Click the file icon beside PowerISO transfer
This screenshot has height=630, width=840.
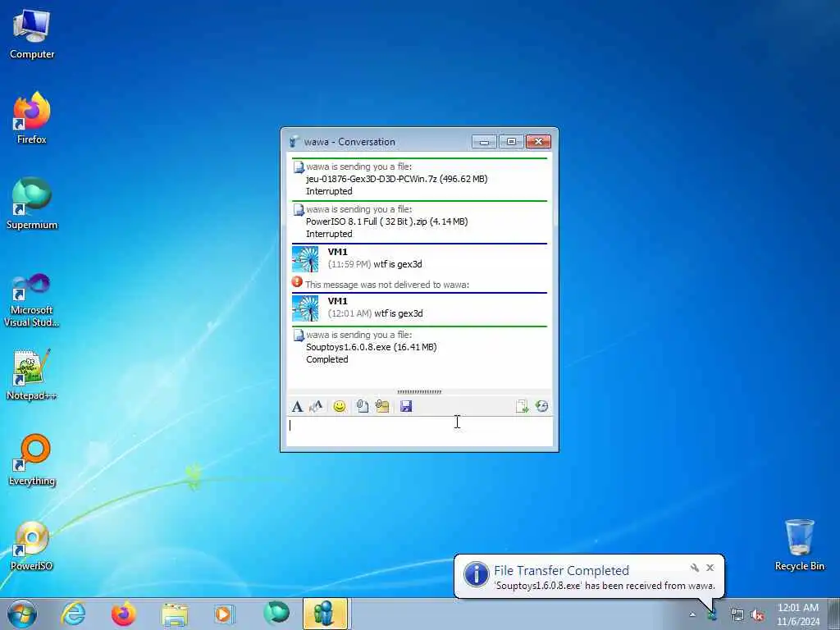coord(299,210)
